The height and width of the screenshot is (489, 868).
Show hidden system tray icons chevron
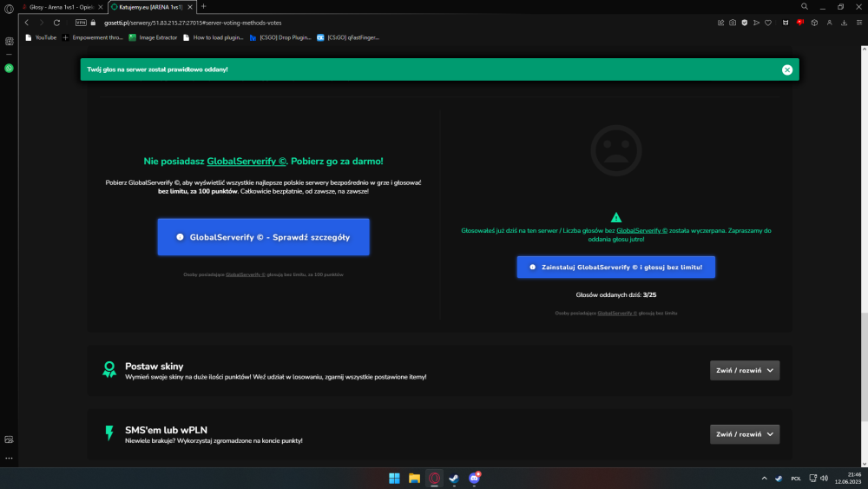[765, 479]
